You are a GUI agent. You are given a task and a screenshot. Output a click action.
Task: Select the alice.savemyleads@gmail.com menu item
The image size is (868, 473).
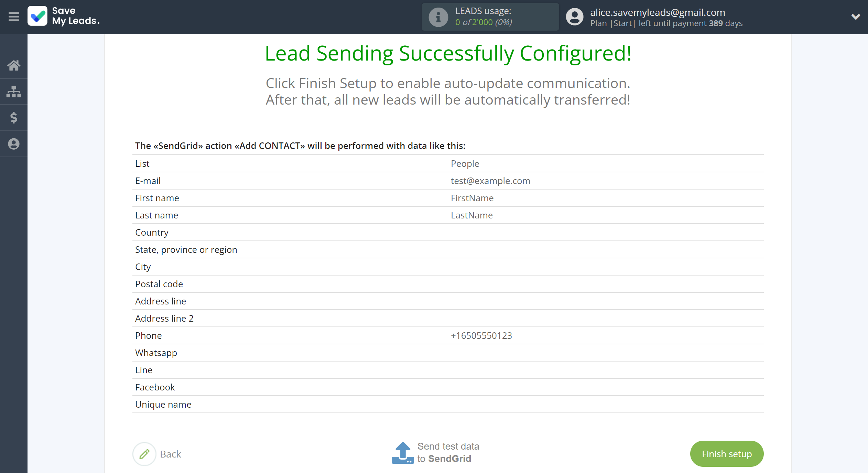point(658,12)
